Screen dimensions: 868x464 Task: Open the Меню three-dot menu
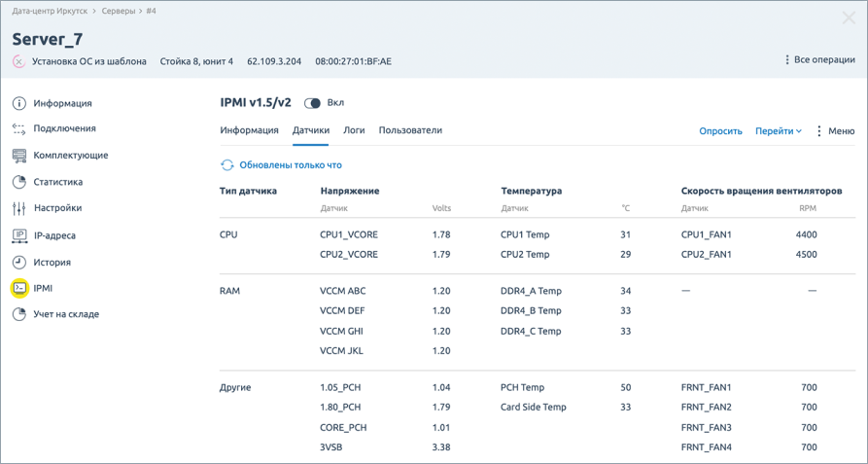coord(834,131)
